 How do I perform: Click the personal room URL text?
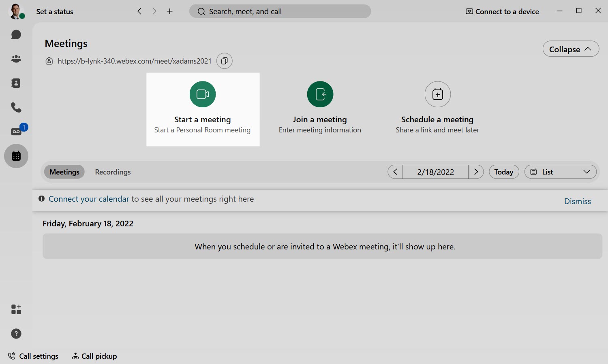point(135,61)
